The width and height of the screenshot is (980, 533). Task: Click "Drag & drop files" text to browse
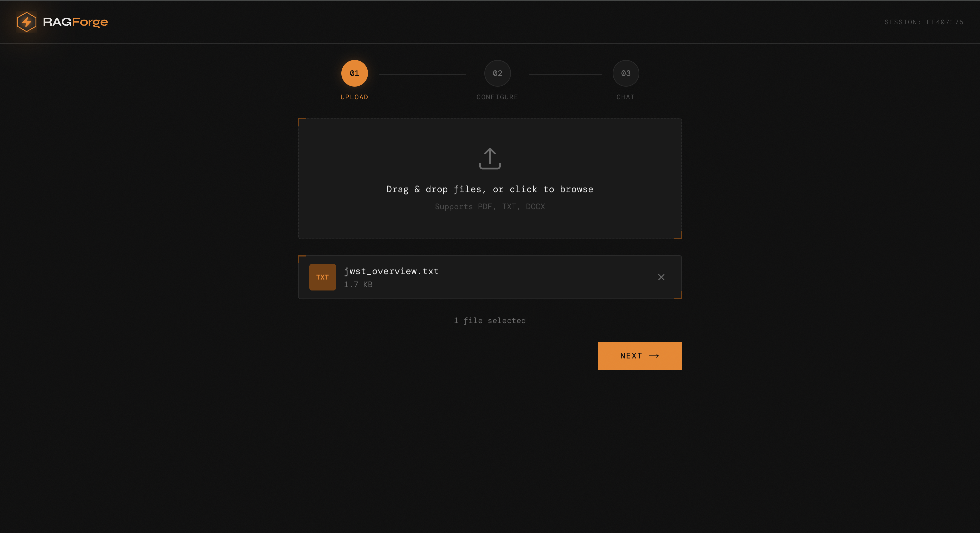point(490,189)
